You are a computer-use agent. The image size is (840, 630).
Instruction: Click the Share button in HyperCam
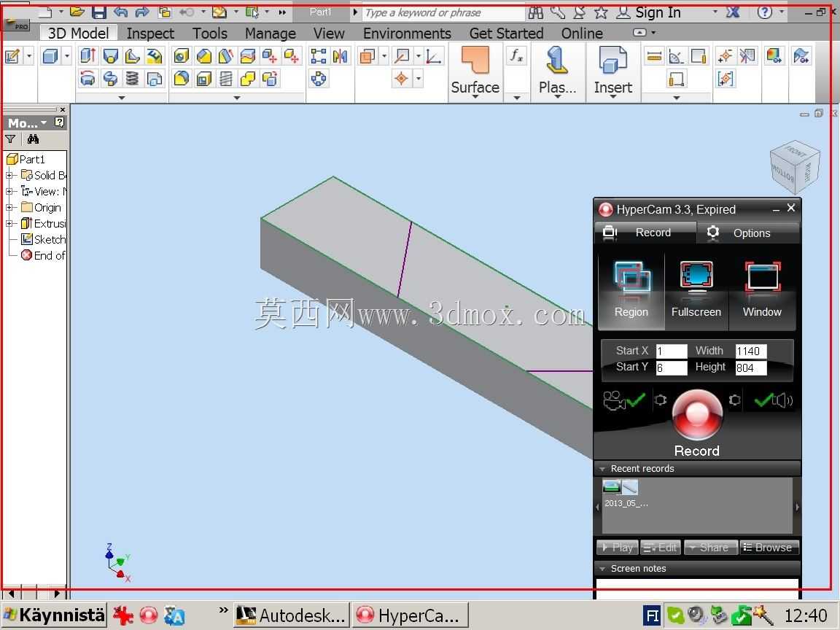click(x=710, y=548)
